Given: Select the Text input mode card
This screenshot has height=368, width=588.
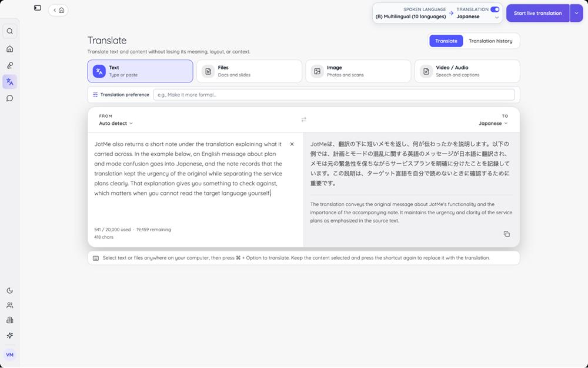Looking at the screenshot, I should pos(141,71).
